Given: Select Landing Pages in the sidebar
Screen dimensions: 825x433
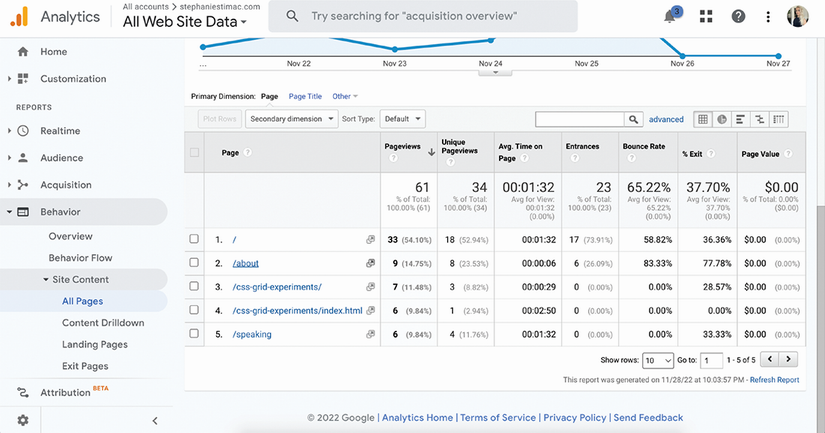Looking at the screenshot, I should (x=94, y=345).
